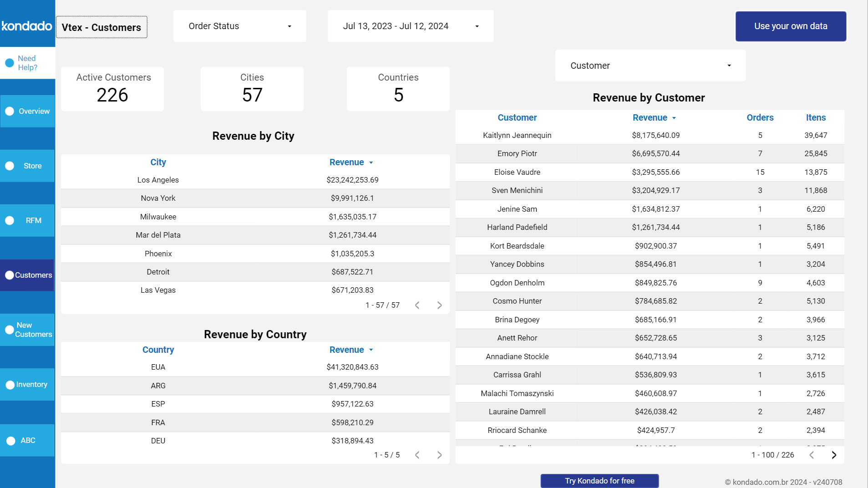Image resolution: width=868 pixels, height=488 pixels.
Task: Go to previous page in Revenue by Country
Action: point(417,454)
